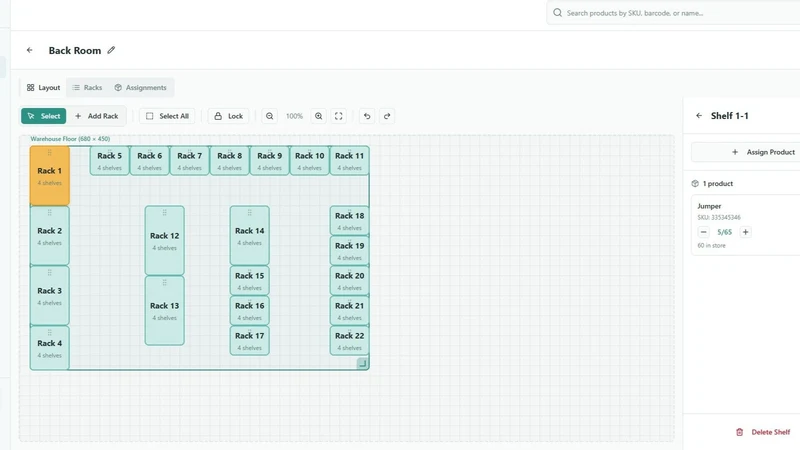Click the 5/65 quantity value
The image size is (800, 450).
724,232
